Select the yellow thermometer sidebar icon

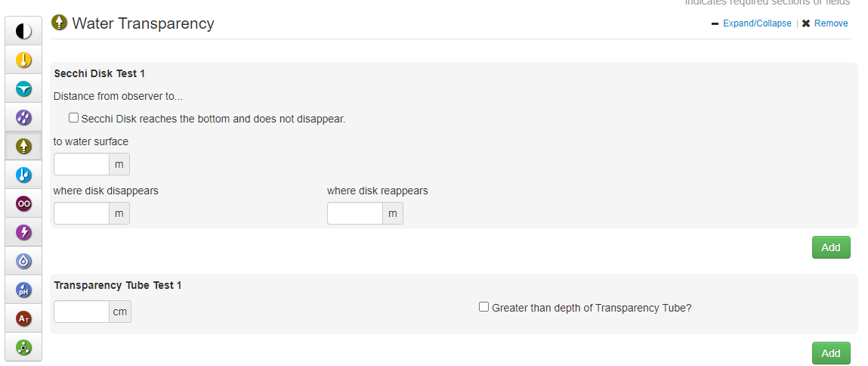pyautogui.click(x=23, y=60)
